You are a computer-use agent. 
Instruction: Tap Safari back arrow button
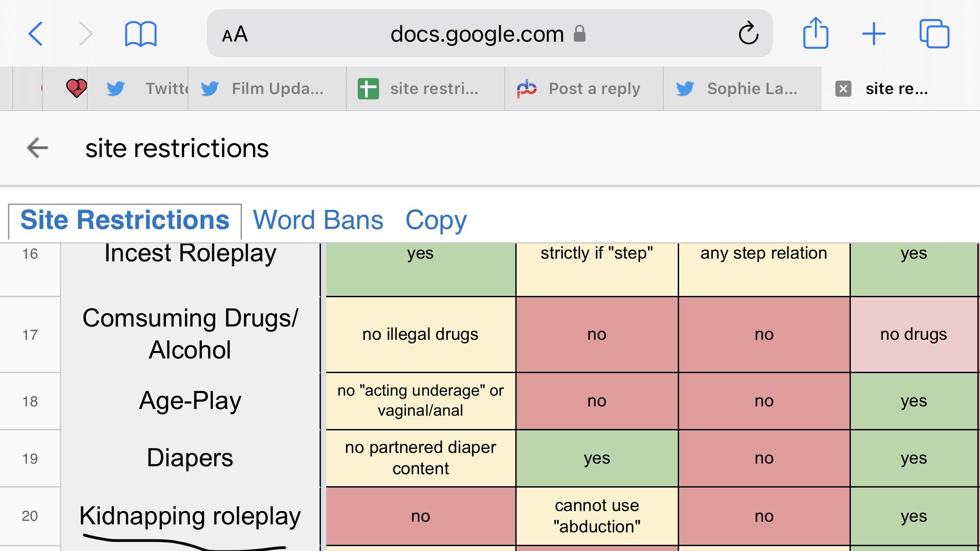pyautogui.click(x=36, y=34)
